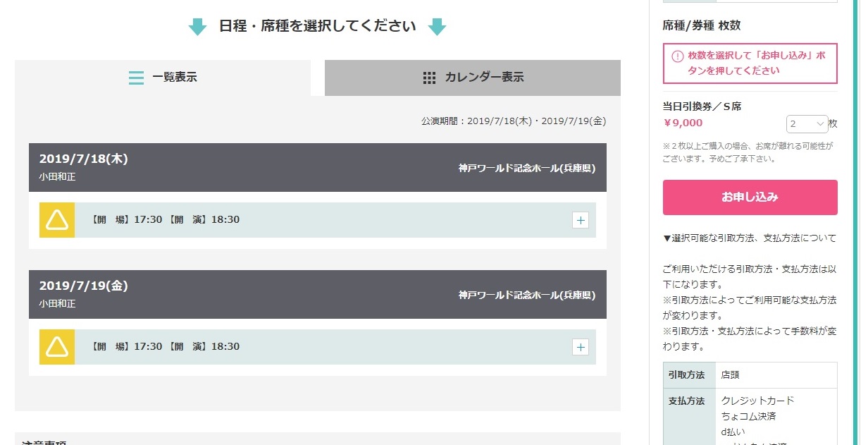Image resolution: width=868 pixels, height=445 pixels.
Task: Select the 2019/7/19(金) date header
Action: point(318,294)
